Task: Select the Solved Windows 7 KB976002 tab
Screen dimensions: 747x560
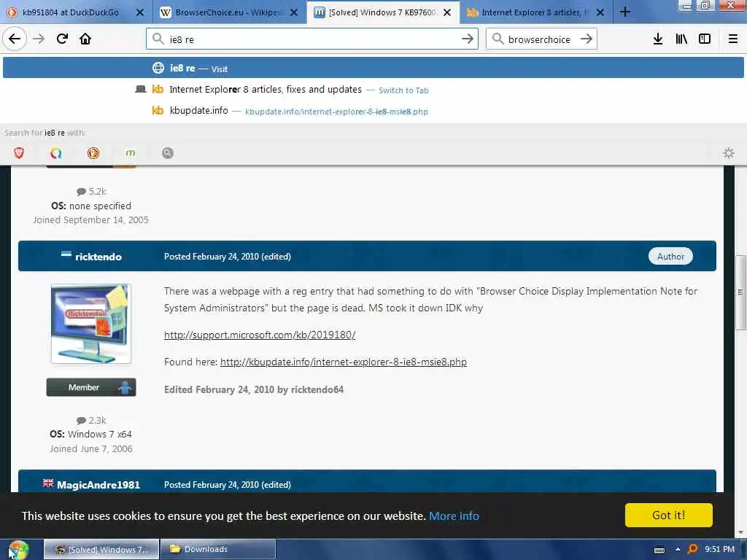Action: 384,12
